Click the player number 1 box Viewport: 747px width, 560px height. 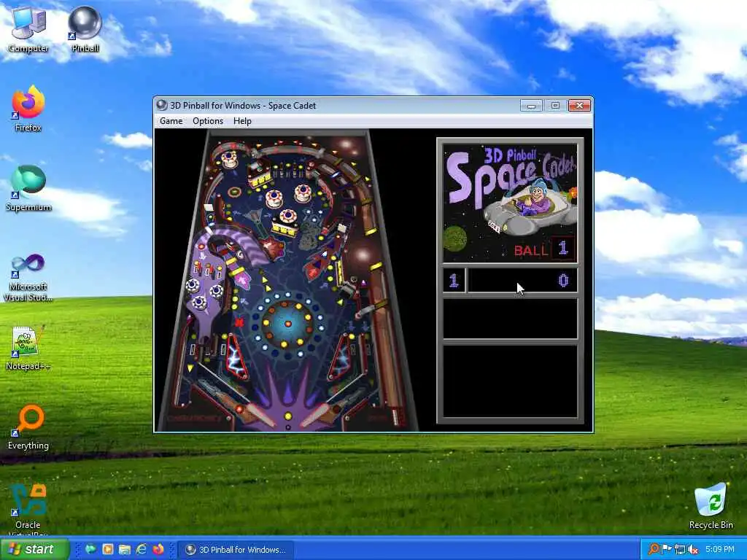pyautogui.click(x=454, y=280)
